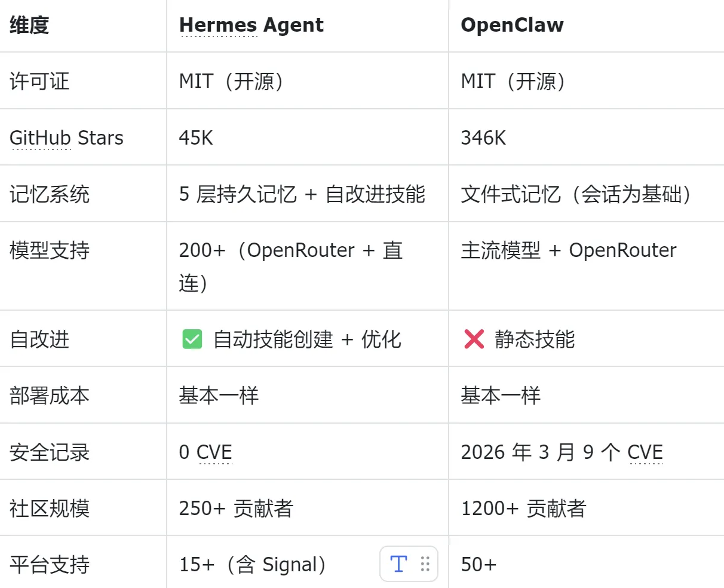Screen dimensions: 724x588
Task: Click the green checkmark in 自改进 row
Action: coord(192,339)
